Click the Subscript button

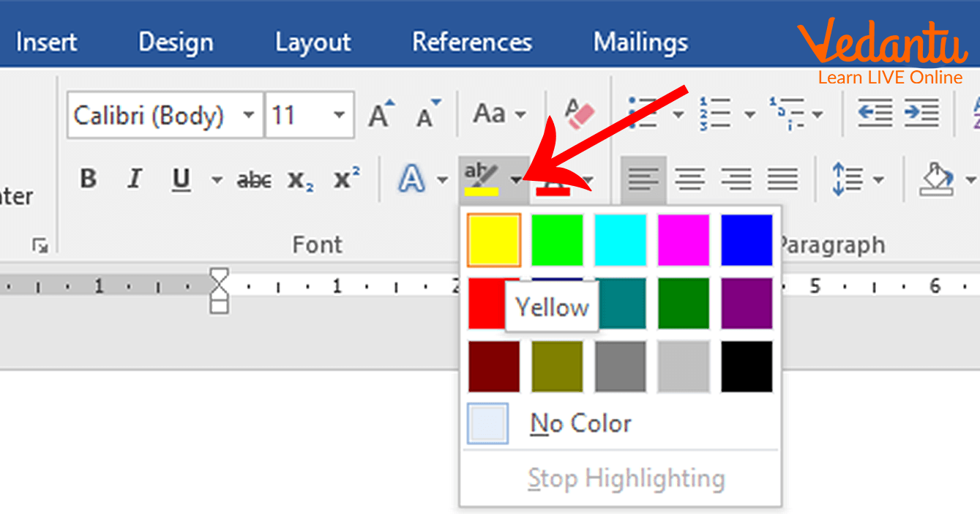pyautogui.click(x=300, y=179)
